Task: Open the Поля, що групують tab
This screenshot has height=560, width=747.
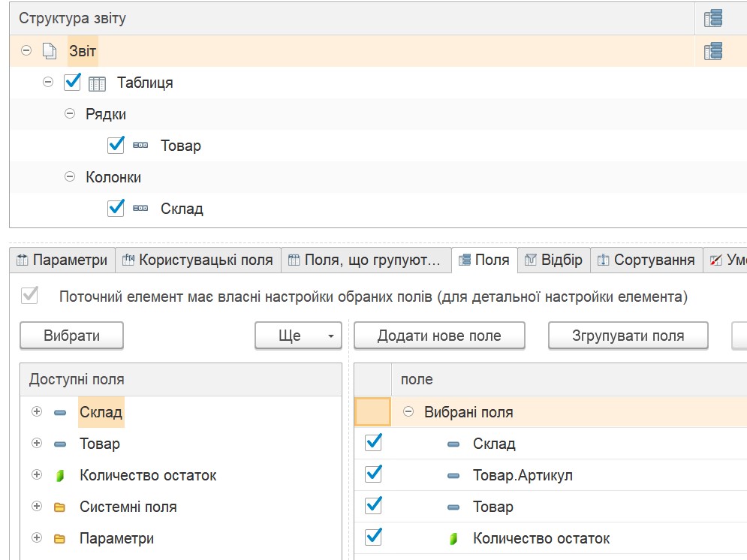Action: (366, 260)
